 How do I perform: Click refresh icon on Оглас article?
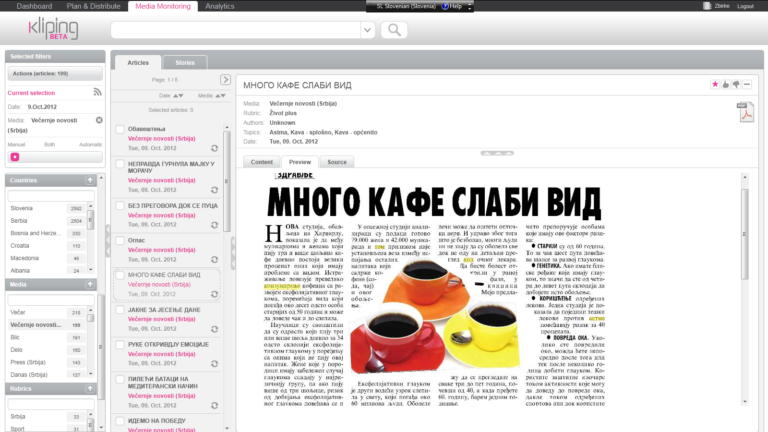(215, 260)
